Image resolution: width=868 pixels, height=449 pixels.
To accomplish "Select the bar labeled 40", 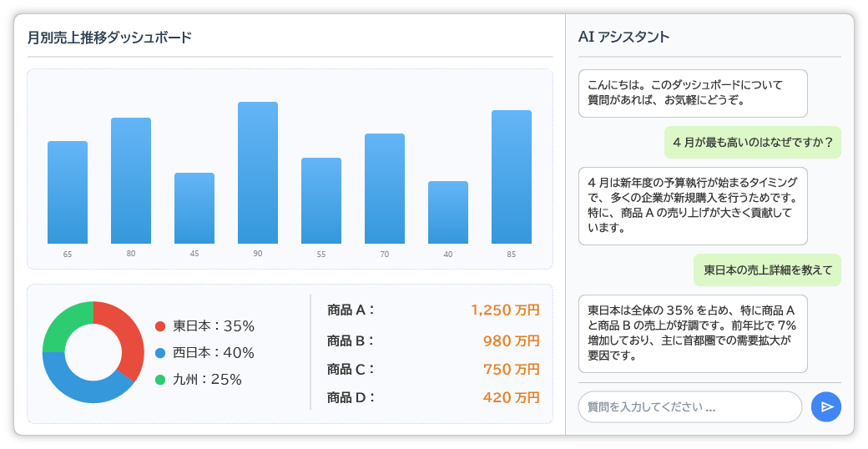I will 447,212.
